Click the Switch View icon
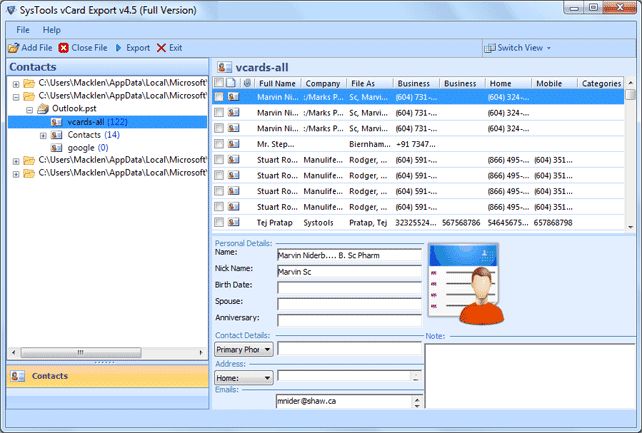 (x=489, y=47)
